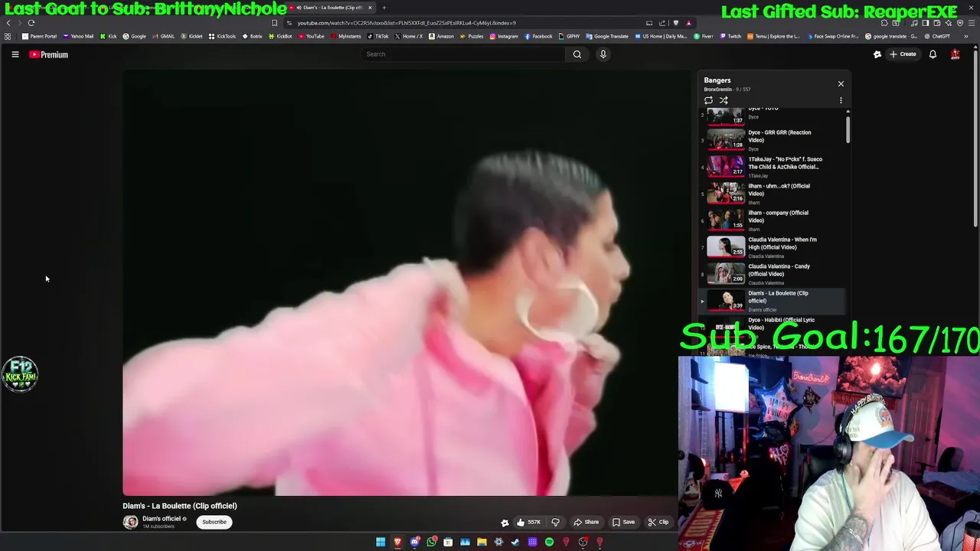Open Discord from the taskbar

click(x=414, y=542)
